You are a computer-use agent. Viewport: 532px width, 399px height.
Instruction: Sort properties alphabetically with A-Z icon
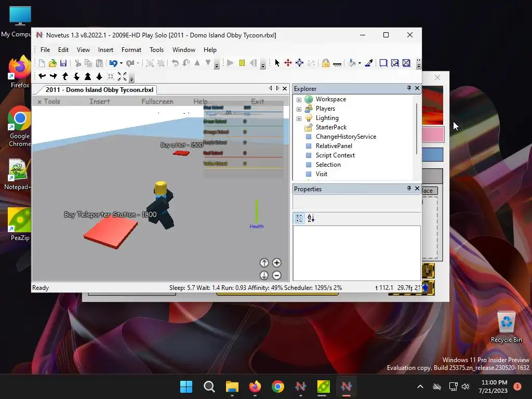point(311,218)
